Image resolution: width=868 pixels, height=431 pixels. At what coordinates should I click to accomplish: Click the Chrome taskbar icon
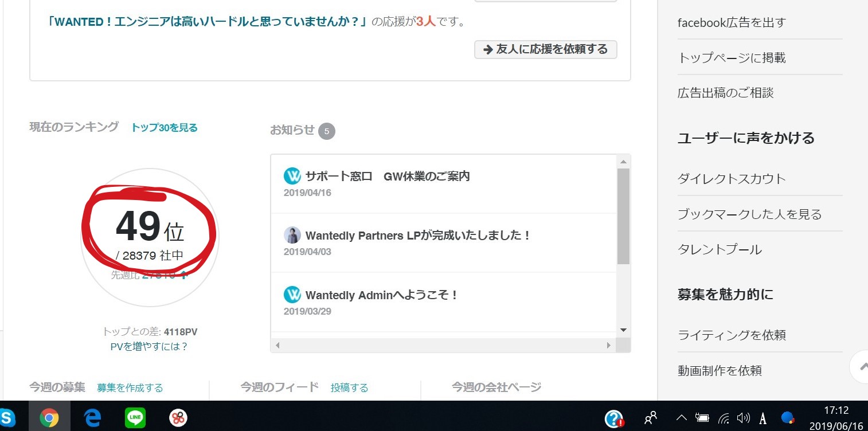point(49,418)
